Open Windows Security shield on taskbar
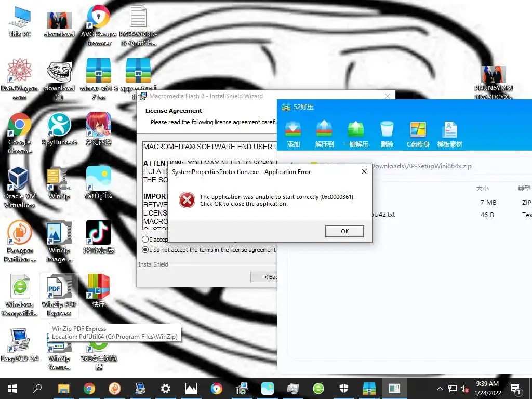 click(344, 389)
